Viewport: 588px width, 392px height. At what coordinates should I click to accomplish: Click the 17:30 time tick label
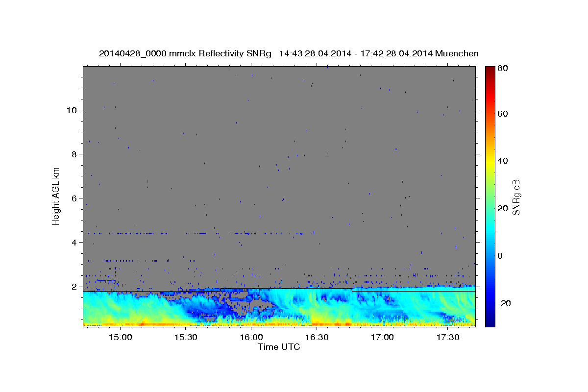point(447,337)
